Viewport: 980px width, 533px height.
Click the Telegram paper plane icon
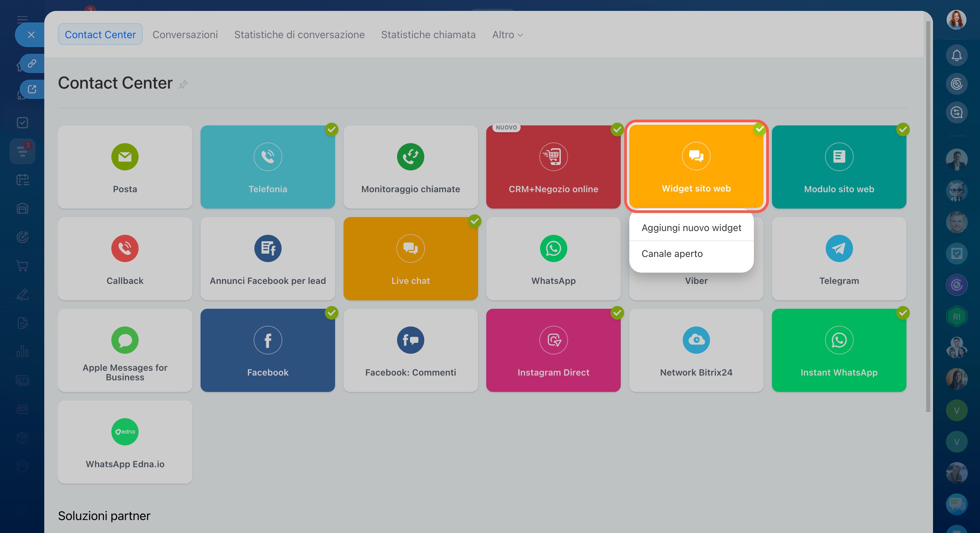(x=839, y=248)
